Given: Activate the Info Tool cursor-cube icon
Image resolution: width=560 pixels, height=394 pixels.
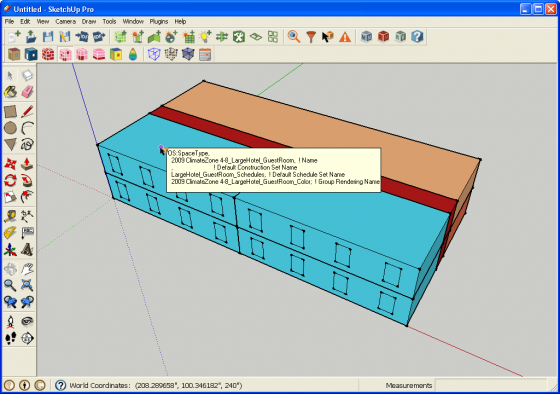Looking at the screenshot, I should pyautogui.click(x=328, y=37).
